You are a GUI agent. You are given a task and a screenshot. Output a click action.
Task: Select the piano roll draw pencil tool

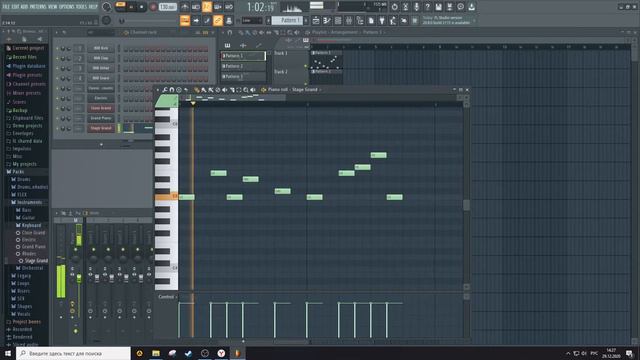point(197,90)
